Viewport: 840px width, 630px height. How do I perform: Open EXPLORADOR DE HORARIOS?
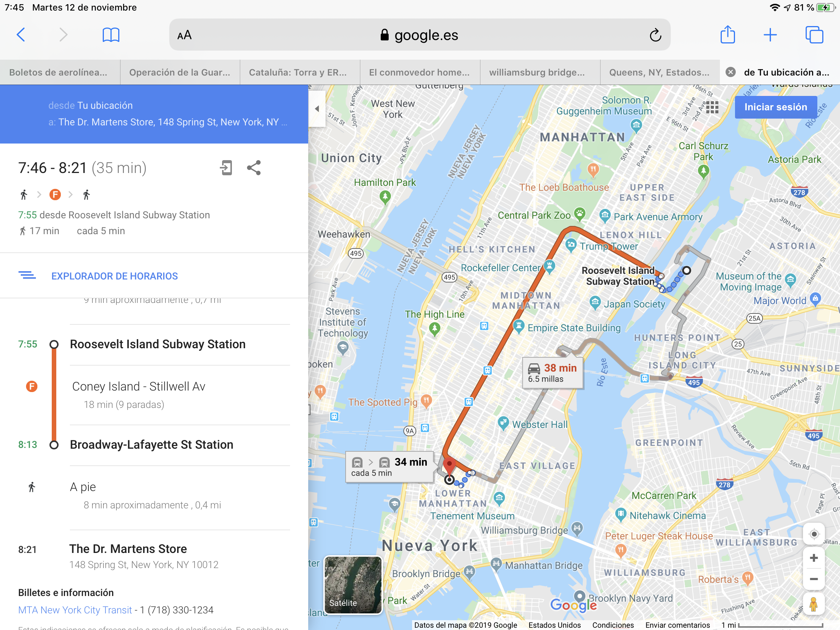pos(115,276)
